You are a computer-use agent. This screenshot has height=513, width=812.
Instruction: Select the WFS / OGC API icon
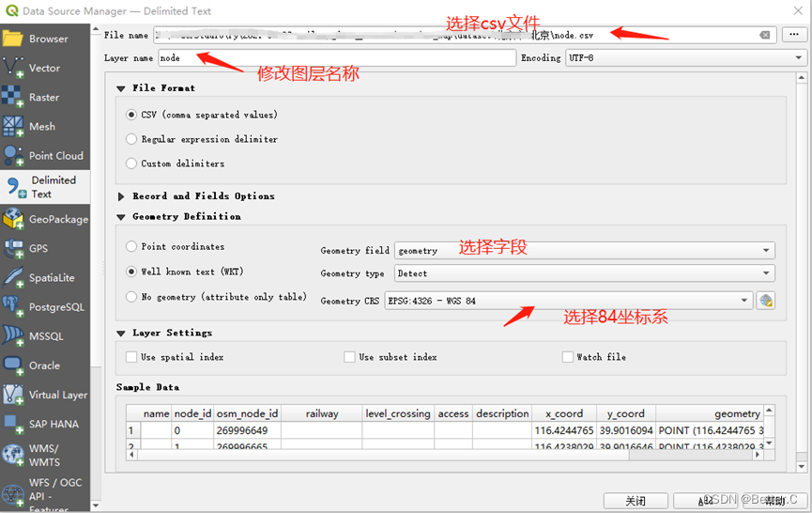[x=12, y=495]
